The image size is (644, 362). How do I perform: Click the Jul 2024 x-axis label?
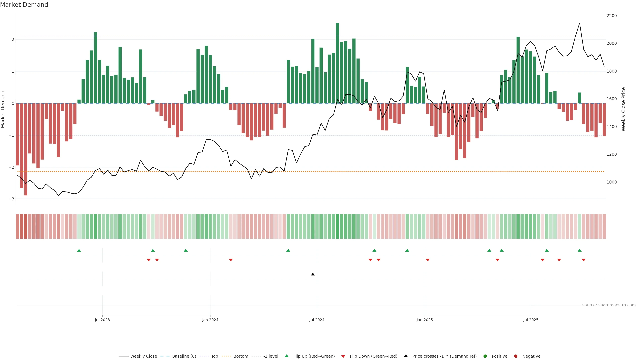(317, 320)
